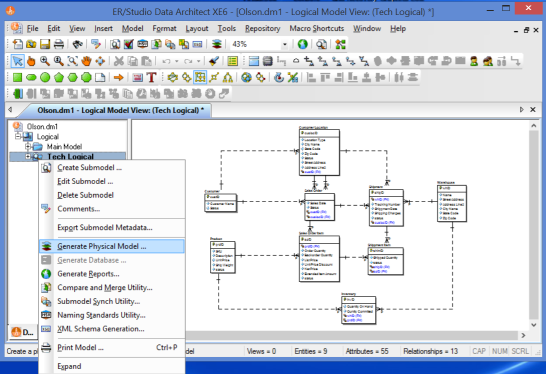Viewport: 546px width, 374px height.
Task: Select the red T Text tool
Action: [151, 77]
